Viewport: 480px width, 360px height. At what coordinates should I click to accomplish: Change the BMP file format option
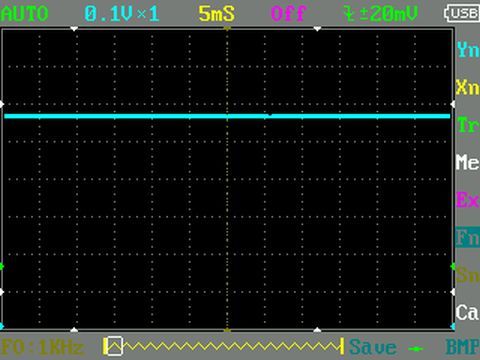[463, 347]
